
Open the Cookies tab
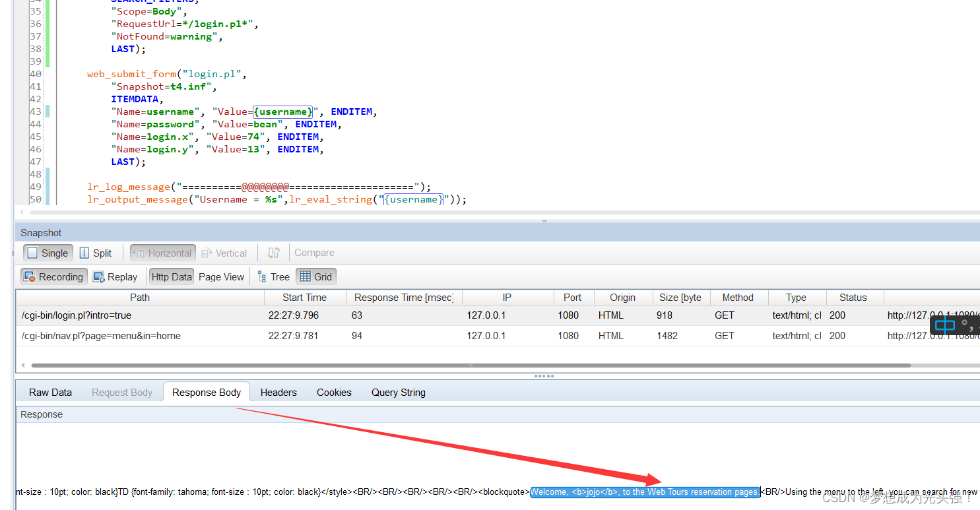point(334,392)
